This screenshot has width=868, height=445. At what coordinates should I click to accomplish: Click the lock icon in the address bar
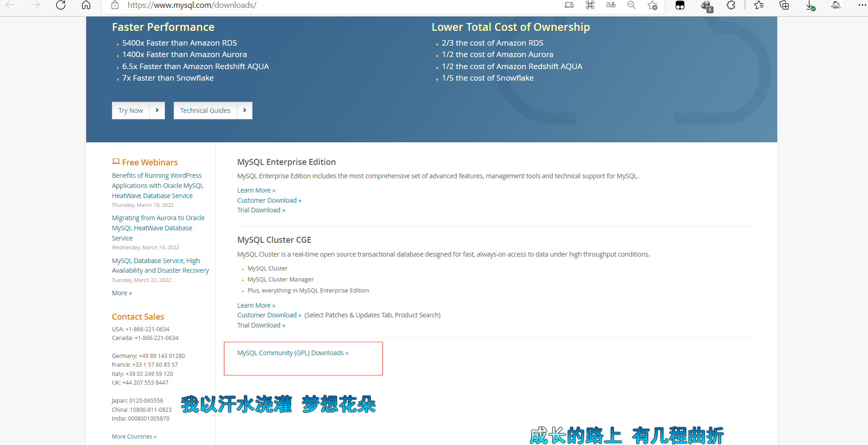[x=115, y=5]
